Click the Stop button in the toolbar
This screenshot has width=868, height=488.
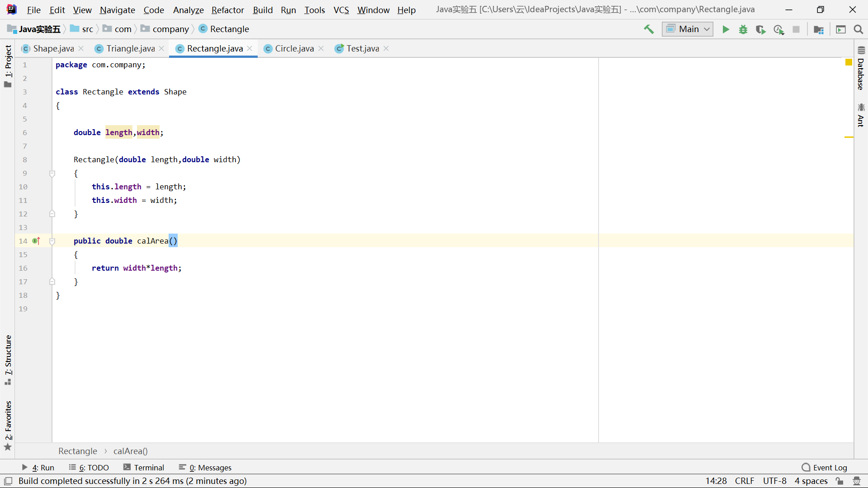796,29
